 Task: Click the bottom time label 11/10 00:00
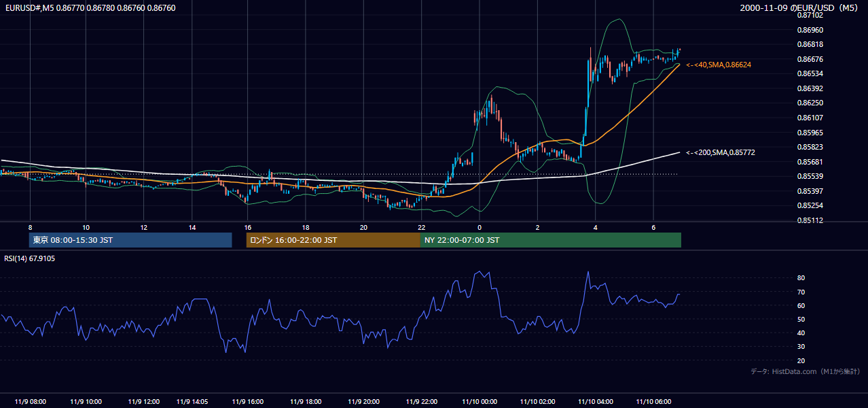click(480, 401)
